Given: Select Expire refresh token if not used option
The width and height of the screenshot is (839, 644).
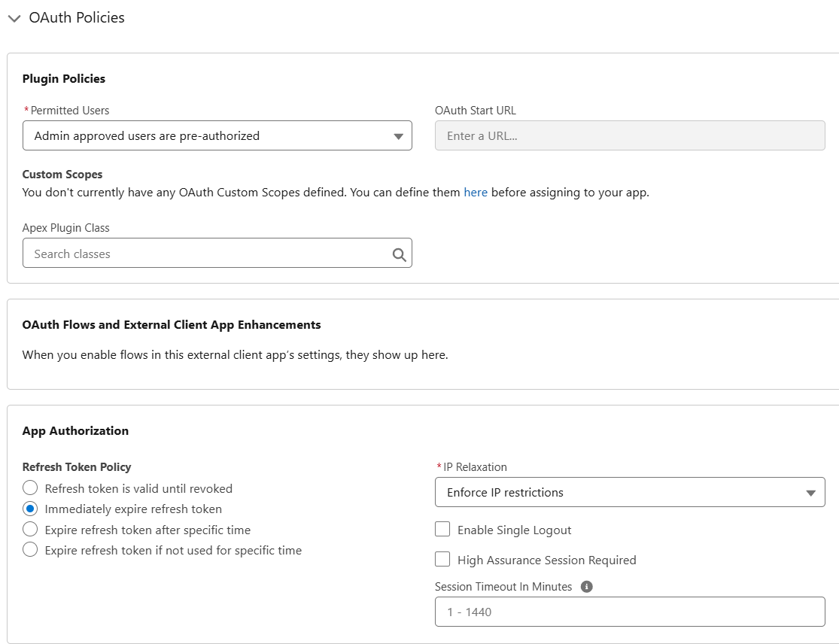Looking at the screenshot, I should coord(30,550).
